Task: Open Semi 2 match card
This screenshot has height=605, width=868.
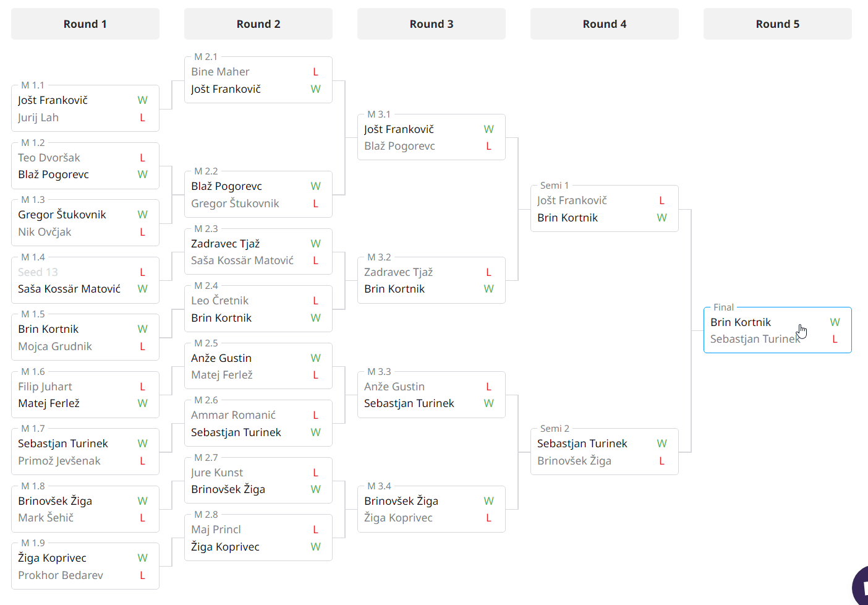Action: tap(604, 452)
